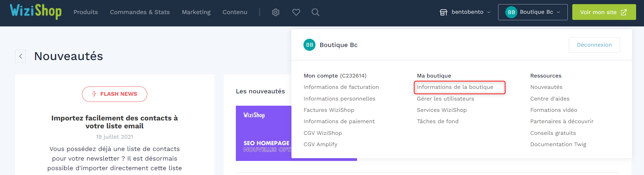Click the Les nouveautés heading

[x=261, y=91]
